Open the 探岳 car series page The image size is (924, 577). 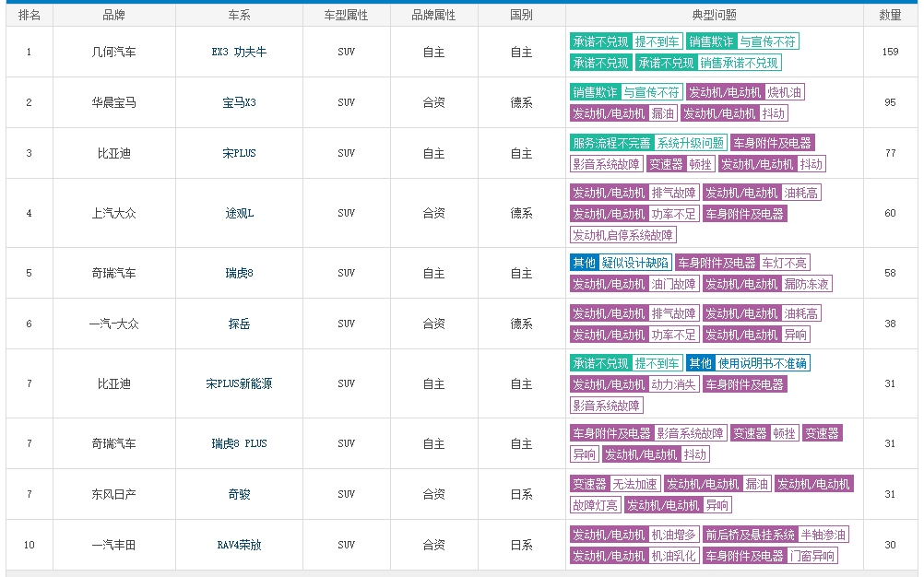pos(239,324)
